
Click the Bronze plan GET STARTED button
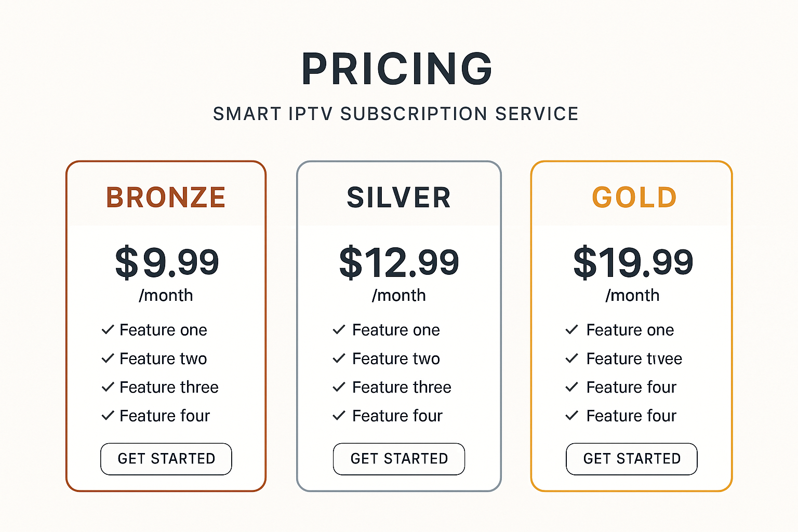point(166,459)
